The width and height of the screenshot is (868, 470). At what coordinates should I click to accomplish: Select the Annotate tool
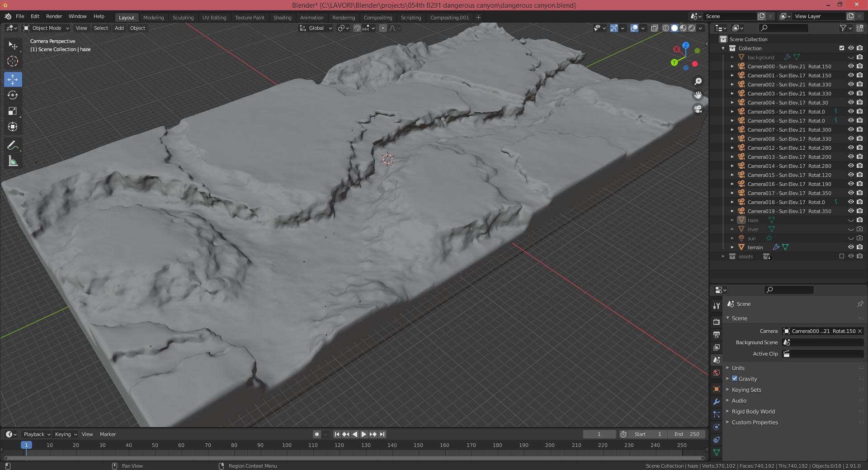[x=13, y=145]
